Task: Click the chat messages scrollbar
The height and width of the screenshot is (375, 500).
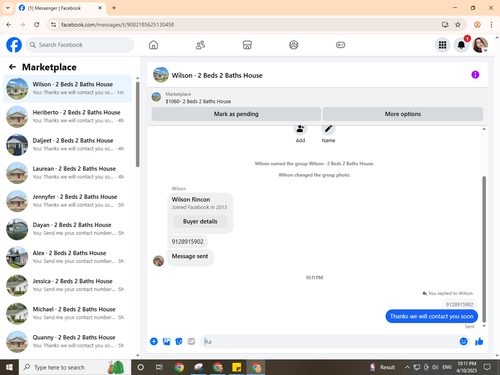Action: (x=484, y=249)
